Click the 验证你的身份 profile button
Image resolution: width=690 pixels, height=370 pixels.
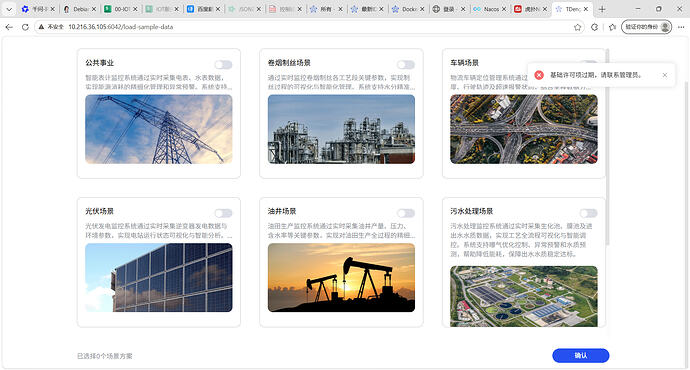tap(646, 27)
